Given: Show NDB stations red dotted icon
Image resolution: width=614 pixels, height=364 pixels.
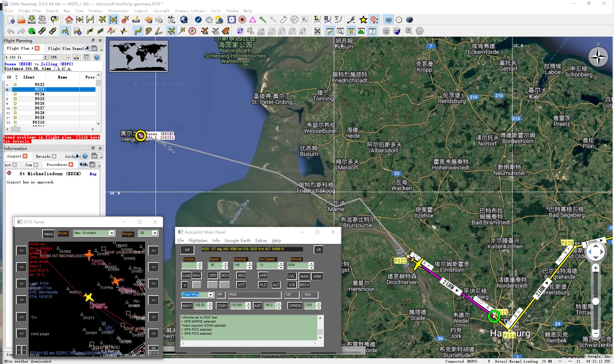Looking at the screenshot, I should coord(242,20).
